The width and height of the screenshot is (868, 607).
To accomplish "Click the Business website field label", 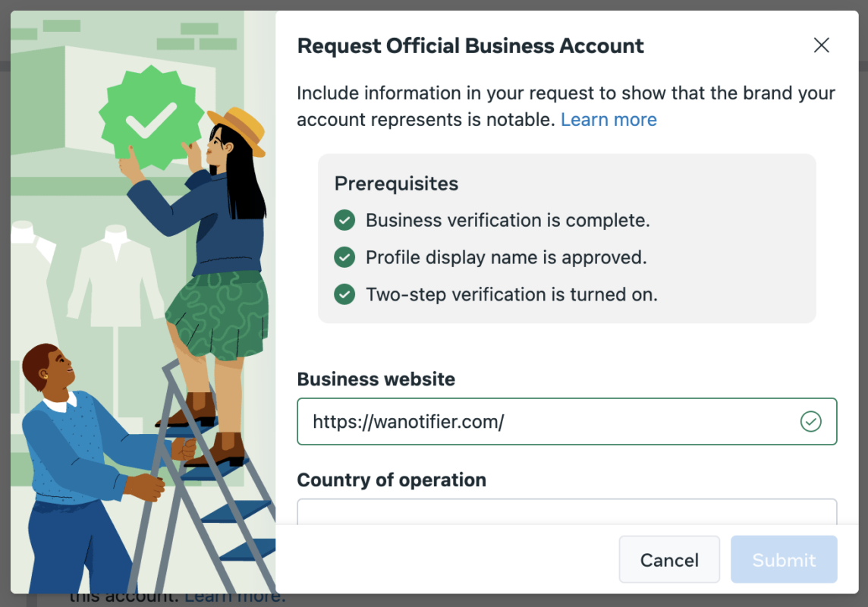I will click(x=376, y=379).
